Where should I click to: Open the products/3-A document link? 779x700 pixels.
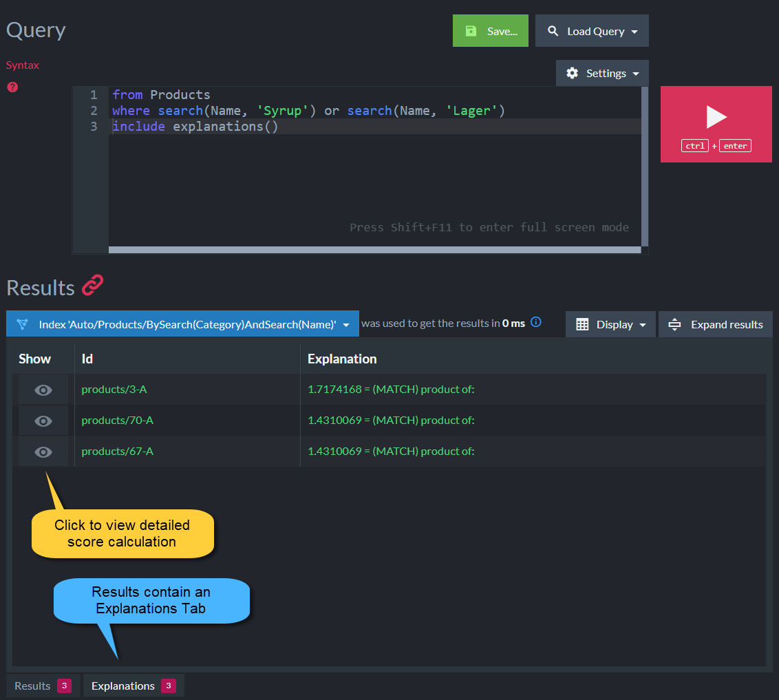coord(114,390)
